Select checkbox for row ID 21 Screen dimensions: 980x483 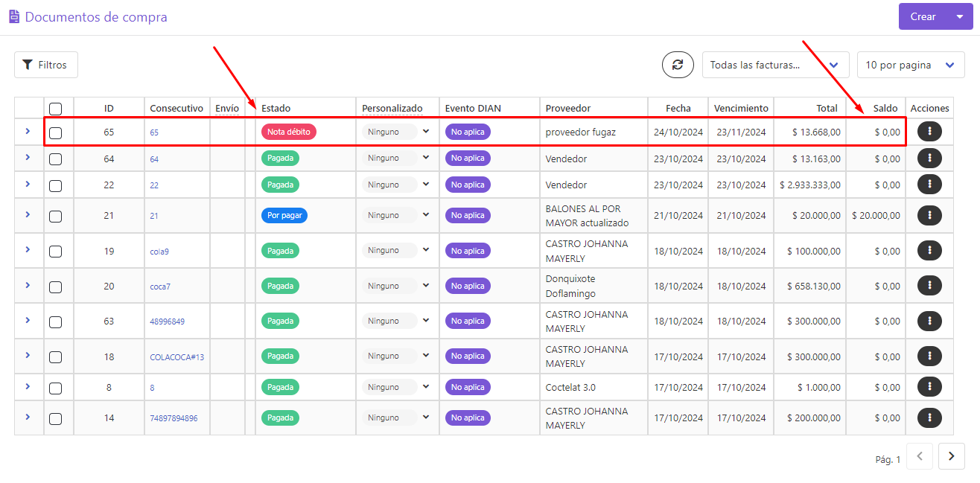56,217
